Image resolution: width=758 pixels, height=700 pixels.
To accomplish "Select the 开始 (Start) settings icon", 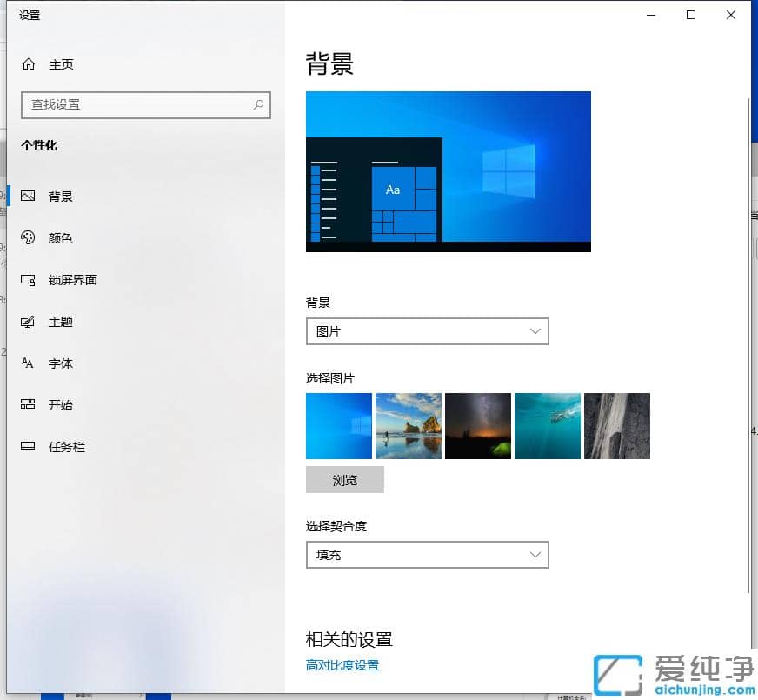I will click(28, 404).
